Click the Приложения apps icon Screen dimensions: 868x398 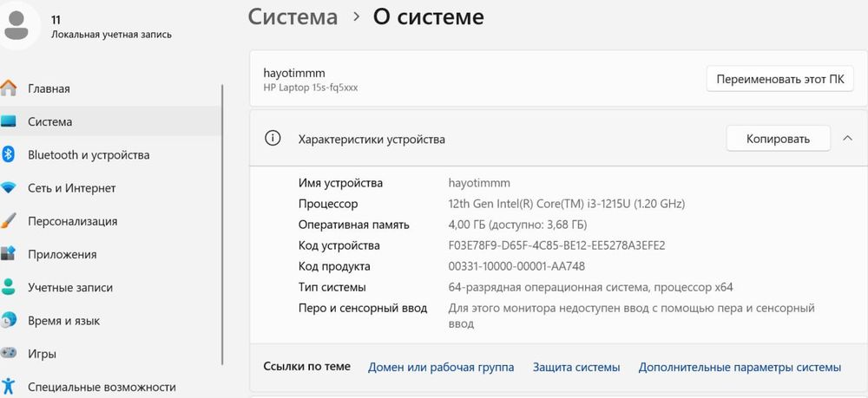click(8, 254)
